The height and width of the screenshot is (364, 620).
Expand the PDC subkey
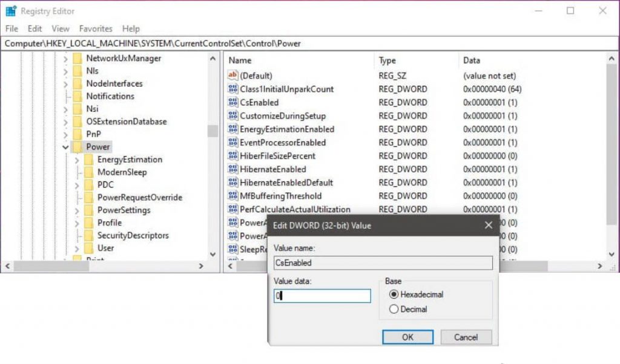point(77,184)
